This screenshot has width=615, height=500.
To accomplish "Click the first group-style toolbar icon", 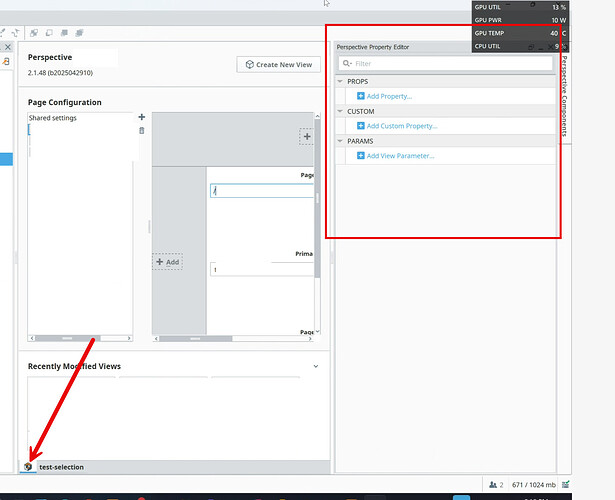I will [34, 33].
